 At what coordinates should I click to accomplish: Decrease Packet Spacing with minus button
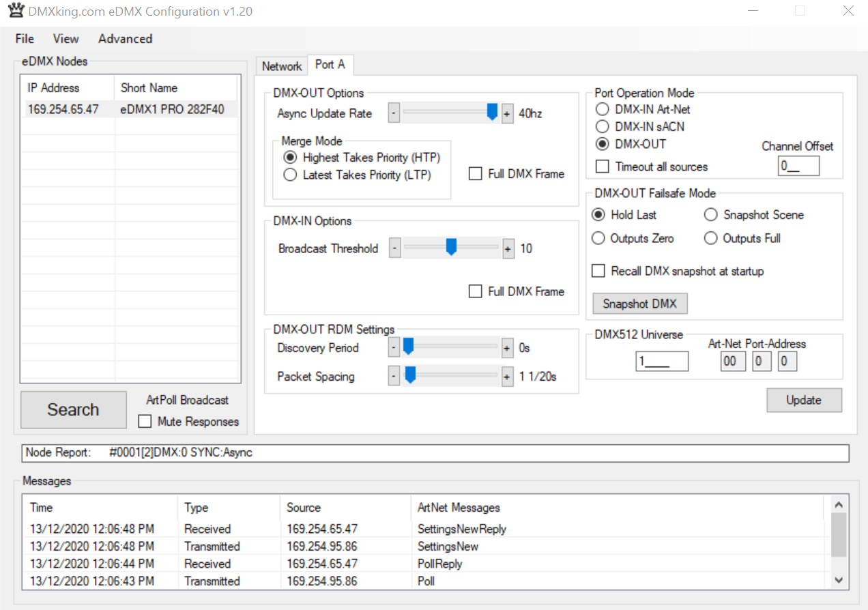coord(394,376)
